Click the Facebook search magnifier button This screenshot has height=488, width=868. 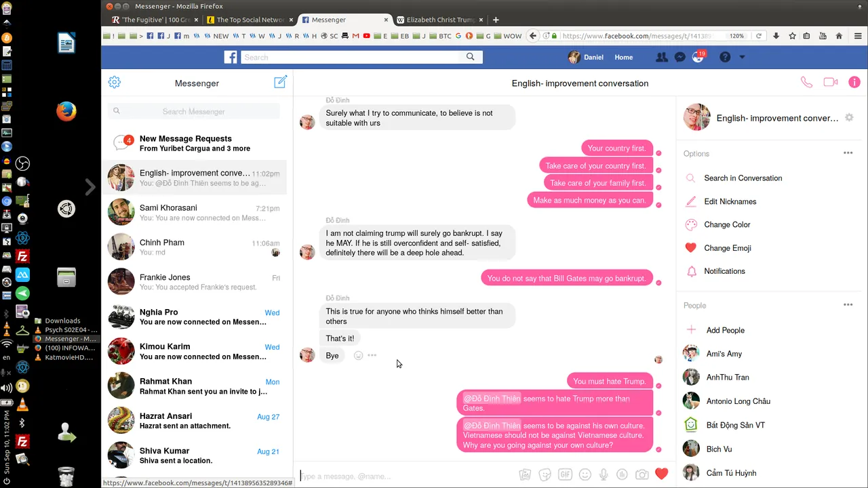point(471,58)
